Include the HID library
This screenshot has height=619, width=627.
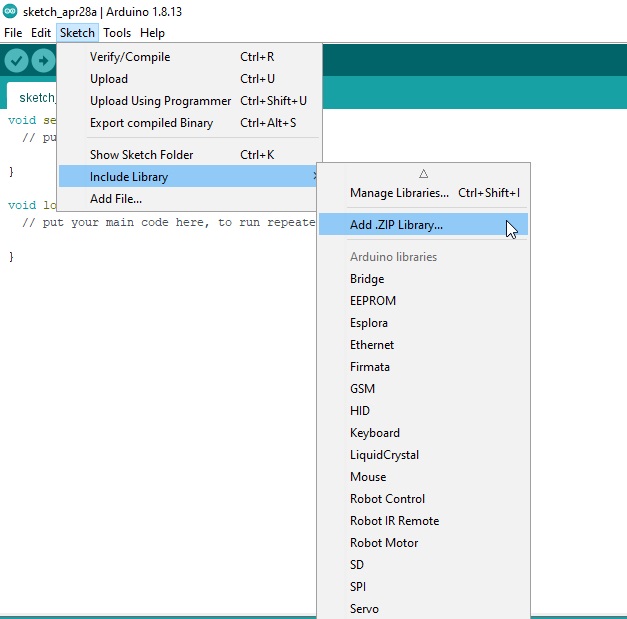(x=423, y=411)
